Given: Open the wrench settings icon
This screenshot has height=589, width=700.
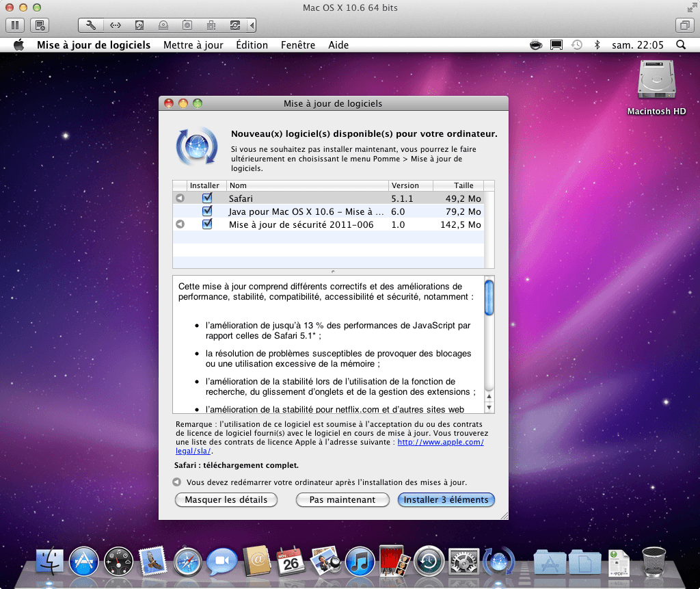Looking at the screenshot, I should pos(91,25).
